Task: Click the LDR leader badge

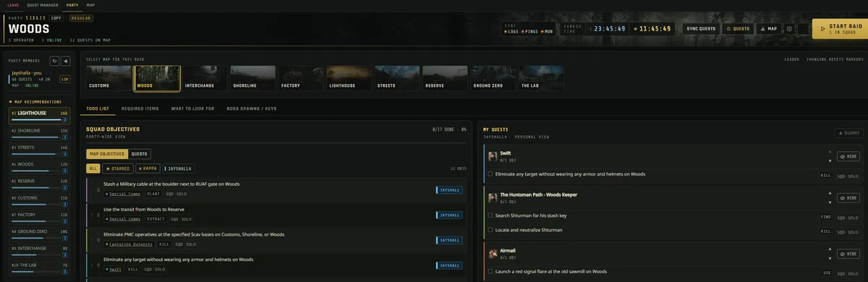Action: point(65,79)
